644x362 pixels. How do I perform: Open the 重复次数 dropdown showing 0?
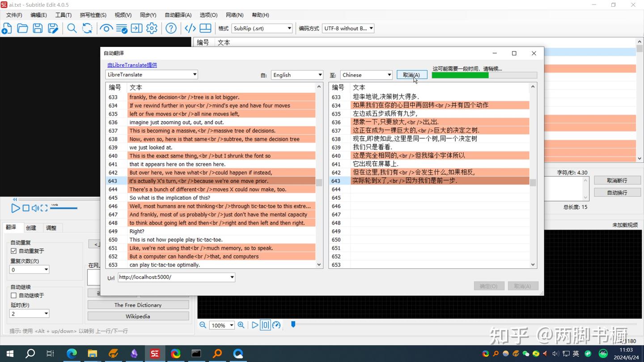click(29, 269)
